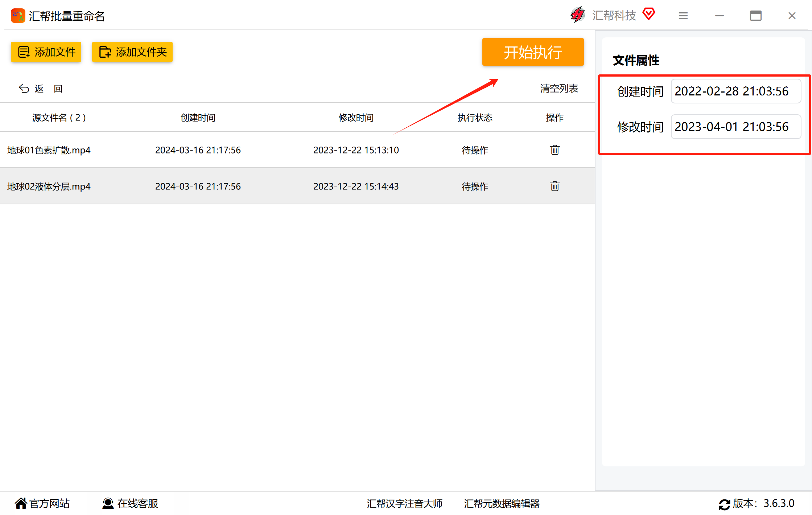Screen dimensions: 812x515
Task: Open the hamburger menu in title bar
Action: click(x=683, y=16)
